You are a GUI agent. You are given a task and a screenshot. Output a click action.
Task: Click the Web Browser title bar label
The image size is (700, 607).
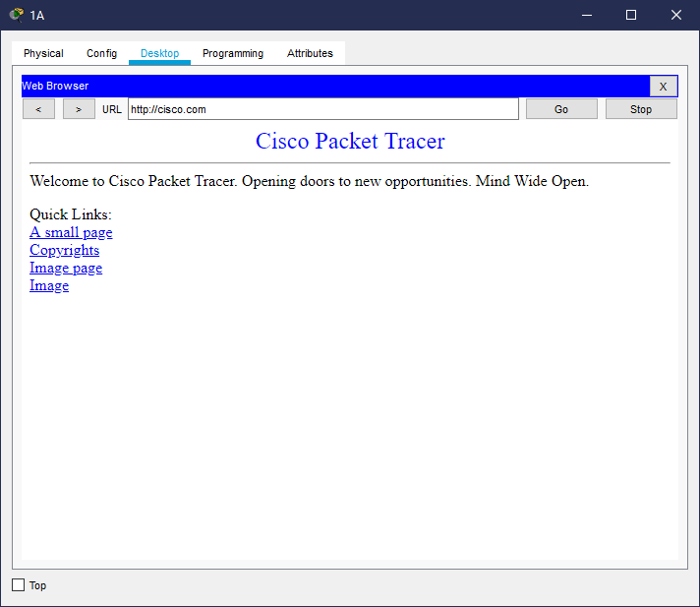pyautogui.click(x=55, y=86)
